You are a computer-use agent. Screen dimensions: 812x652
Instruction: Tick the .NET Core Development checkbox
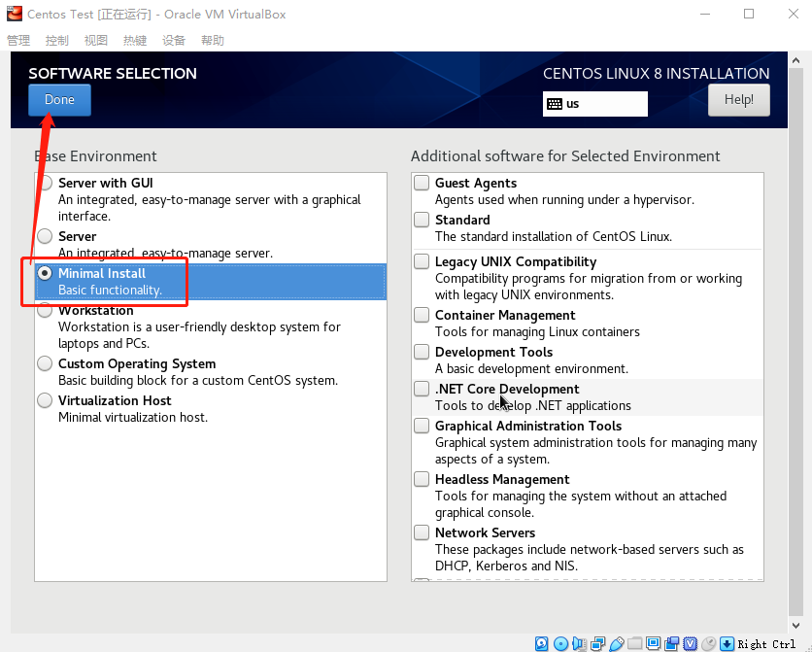click(422, 389)
